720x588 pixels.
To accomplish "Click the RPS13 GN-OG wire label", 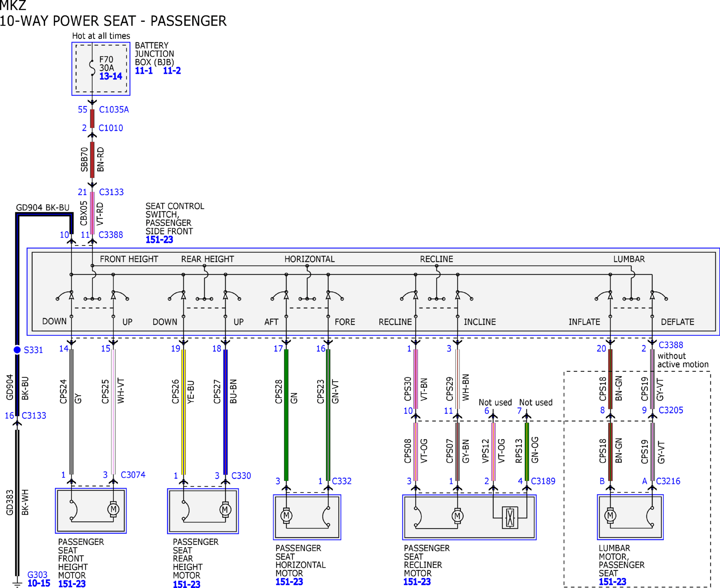I will (527, 450).
